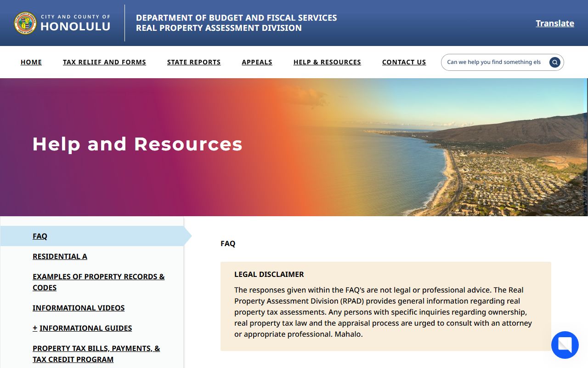Expand the Informational Guides plus sign
Viewport: 588px width, 368px height.
pyautogui.click(x=35, y=328)
